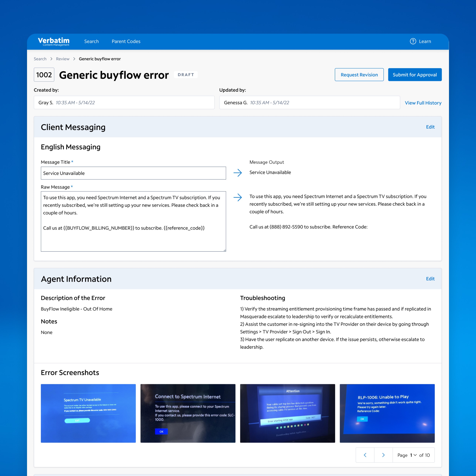
Task: Go to previous screenshots page arrow
Action: 365,455
